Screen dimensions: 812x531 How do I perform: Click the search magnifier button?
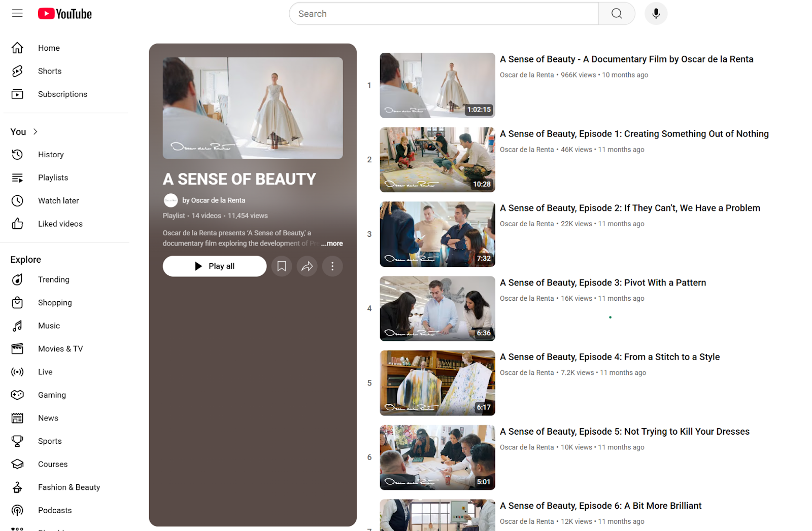click(x=617, y=14)
